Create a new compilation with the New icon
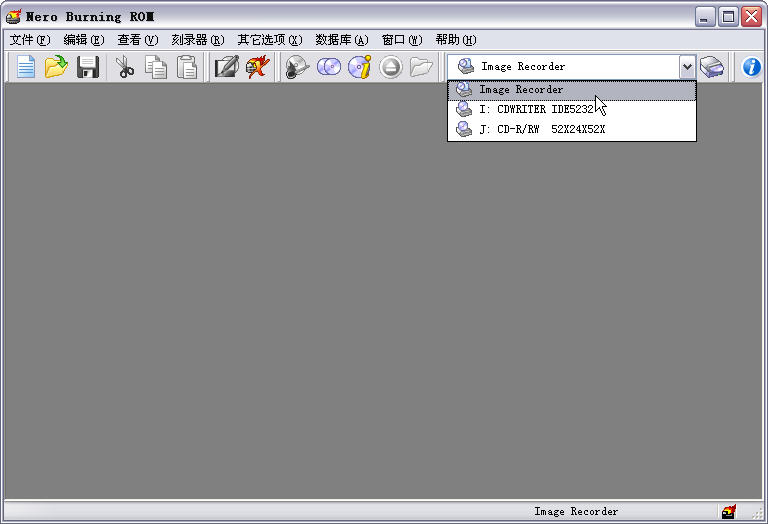Screen dimensions: 768x524 [25, 67]
